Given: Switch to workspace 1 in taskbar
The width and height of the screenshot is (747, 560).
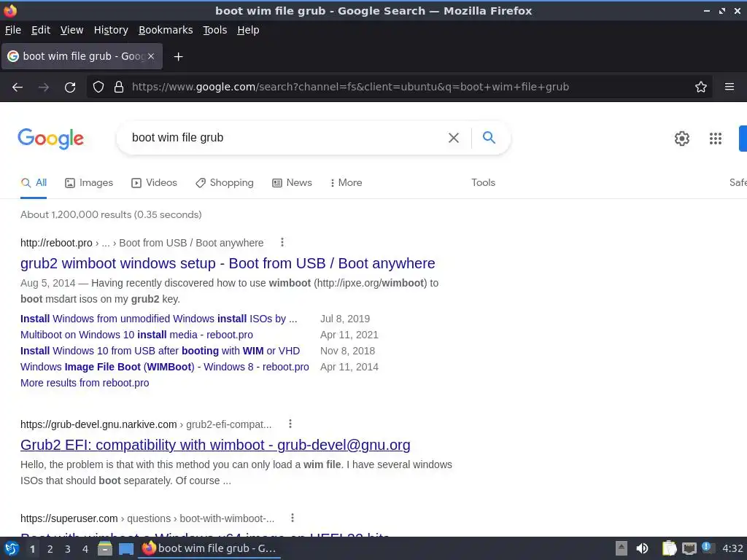Looking at the screenshot, I should pos(32,549).
